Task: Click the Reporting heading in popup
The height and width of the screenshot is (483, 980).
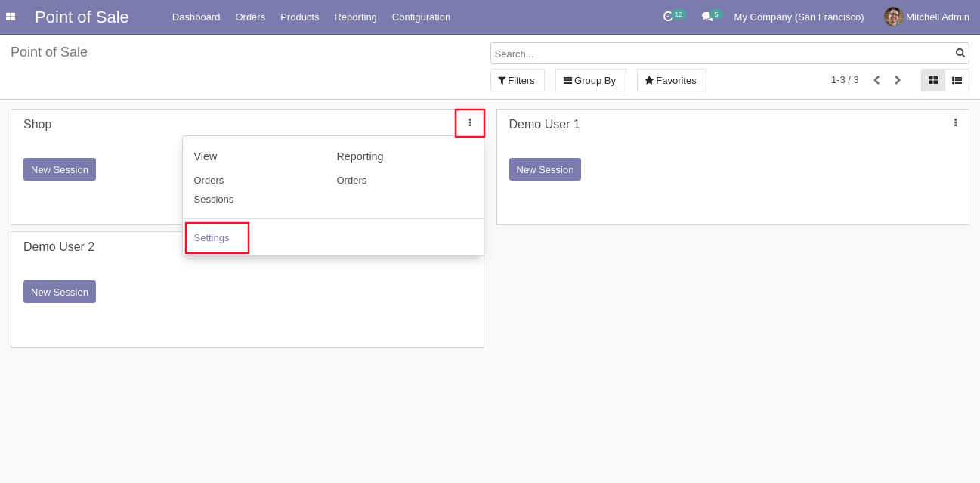Action: tap(360, 156)
